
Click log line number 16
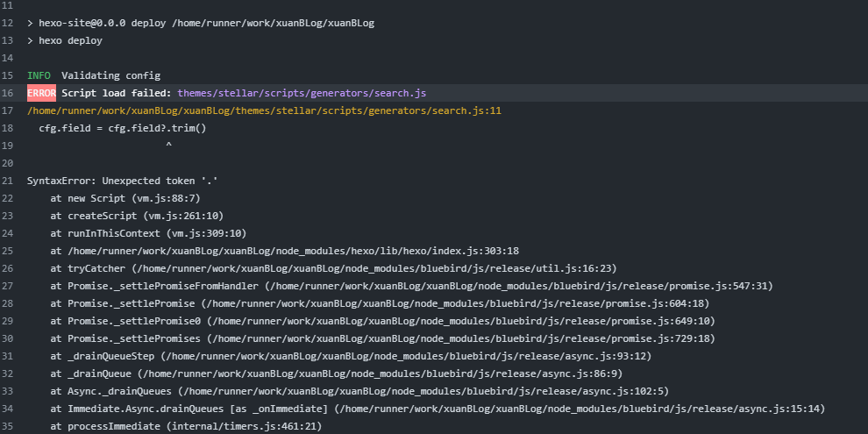point(8,93)
